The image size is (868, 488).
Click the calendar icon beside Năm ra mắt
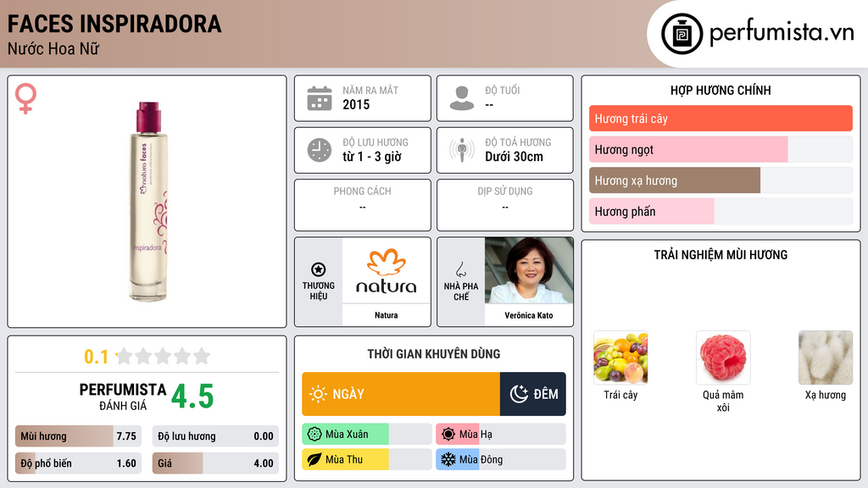point(320,98)
